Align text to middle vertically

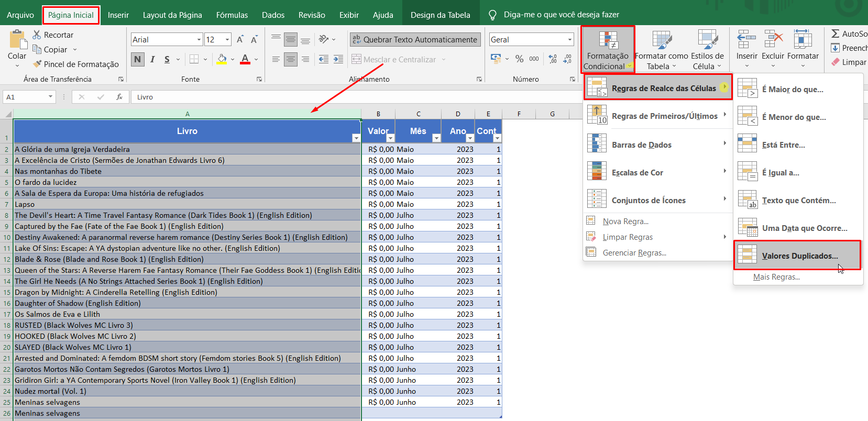click(x=291, y=39)
